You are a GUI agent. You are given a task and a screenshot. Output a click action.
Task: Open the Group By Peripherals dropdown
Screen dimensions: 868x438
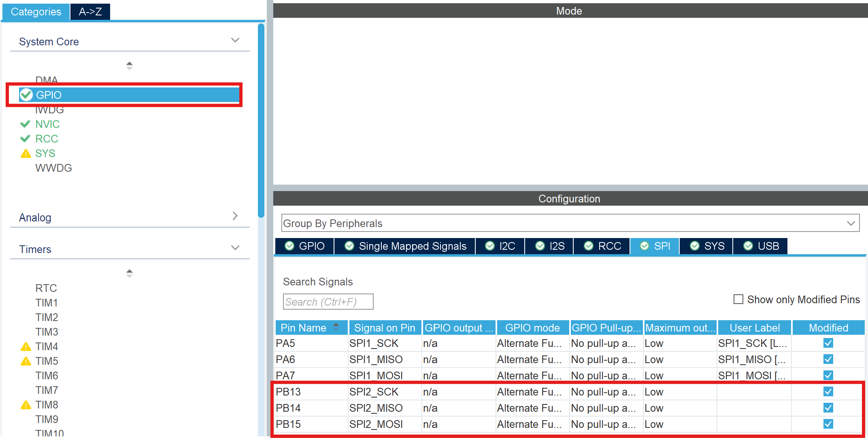click(x=851, y=223)
